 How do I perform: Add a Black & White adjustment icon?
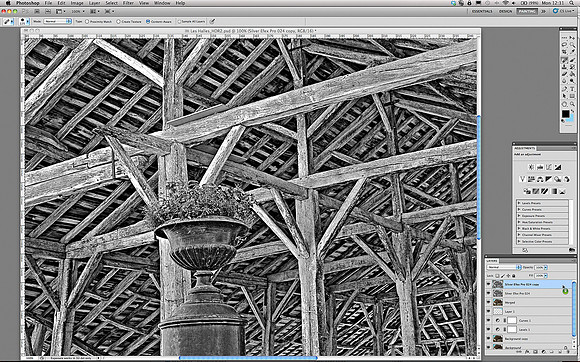coord(549,179)
